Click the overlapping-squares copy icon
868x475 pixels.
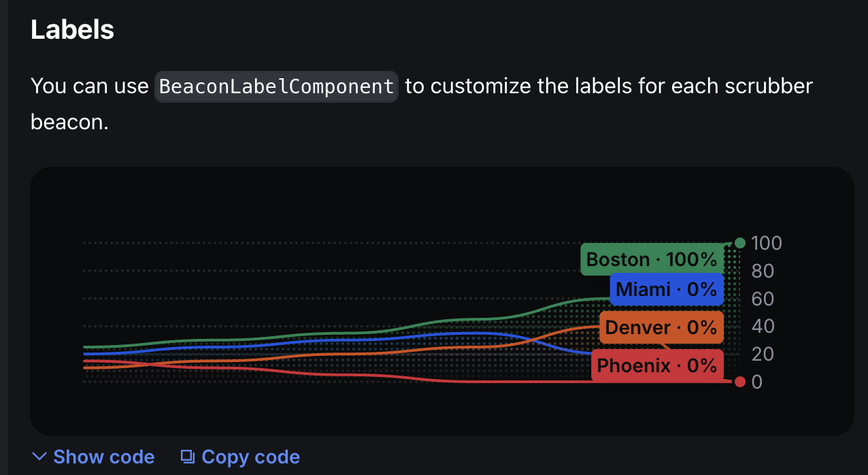[x=187, y=457]
